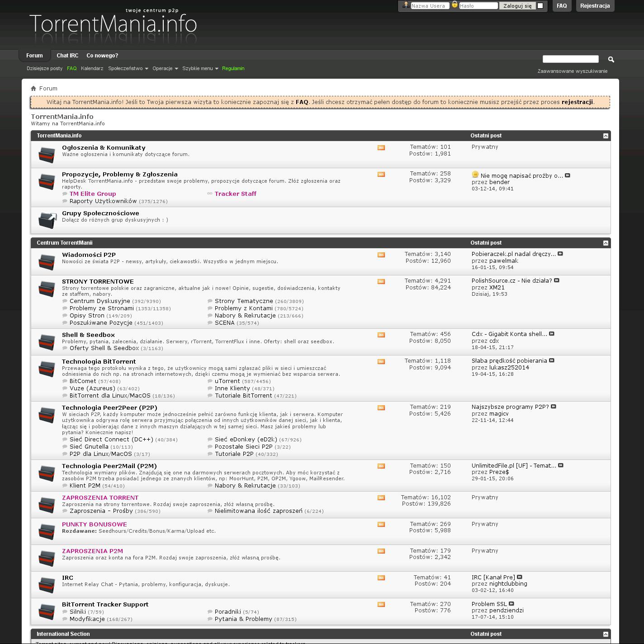644x644 pixels.
Task: Click Grupy Społecznościowe folder icon
Action: (47, 220)
